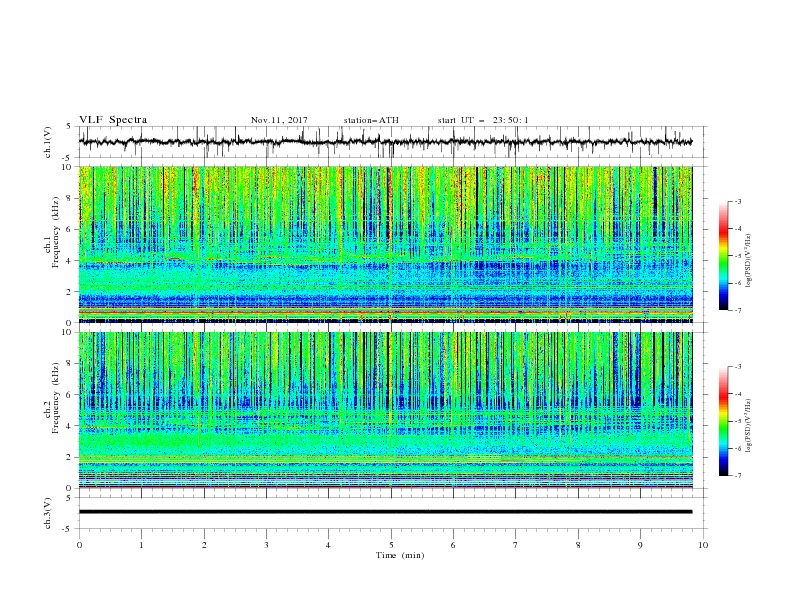Click the ch.1 spectrogram panel

385,244
